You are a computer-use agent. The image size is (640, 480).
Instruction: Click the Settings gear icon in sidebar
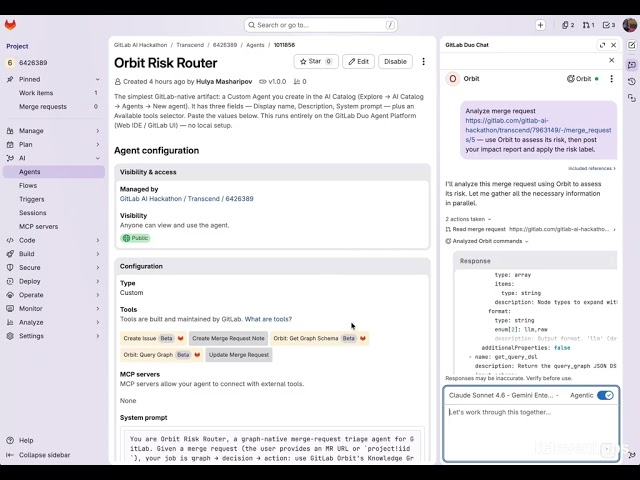[x=10, y=336]
